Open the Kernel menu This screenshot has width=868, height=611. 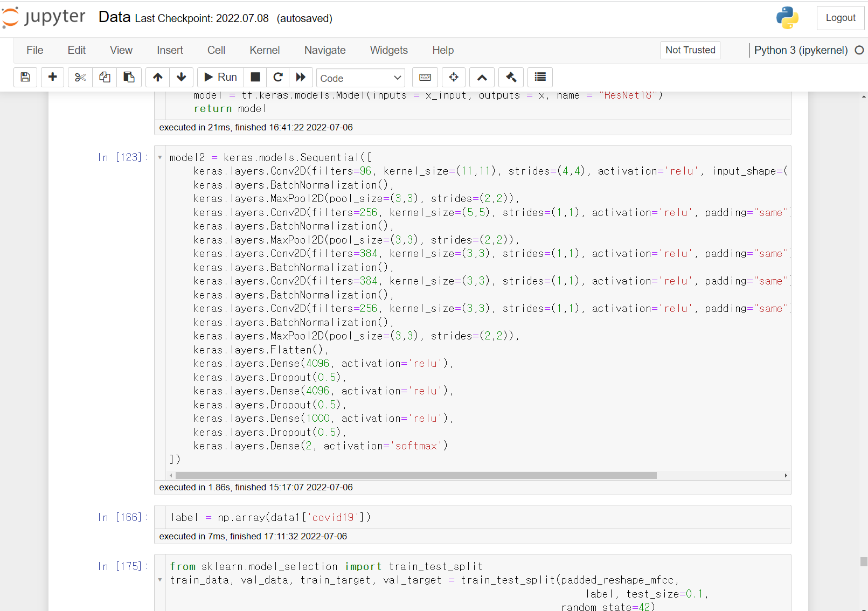click(x=264, y=50)
